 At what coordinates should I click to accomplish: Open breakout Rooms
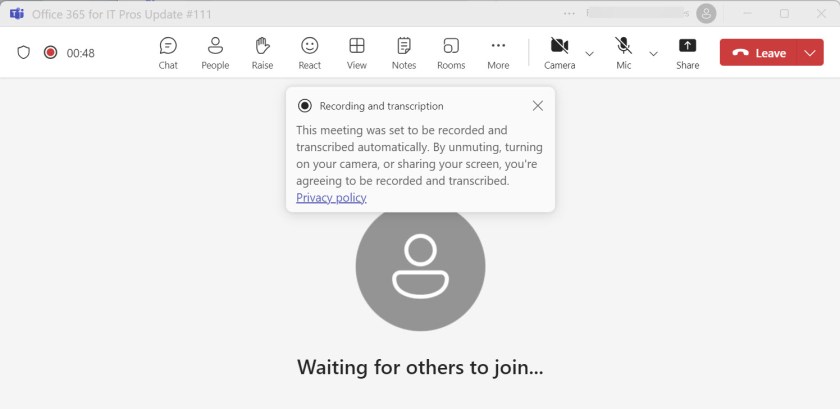click(x=451, y=53)
